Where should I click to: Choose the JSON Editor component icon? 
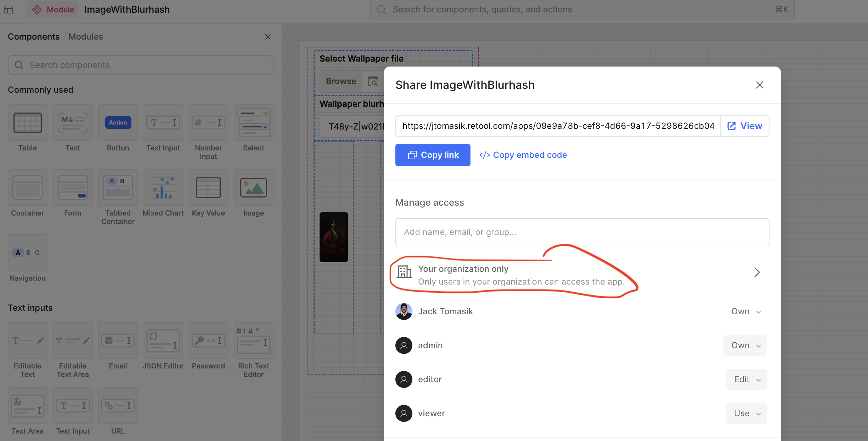point(163,341)
